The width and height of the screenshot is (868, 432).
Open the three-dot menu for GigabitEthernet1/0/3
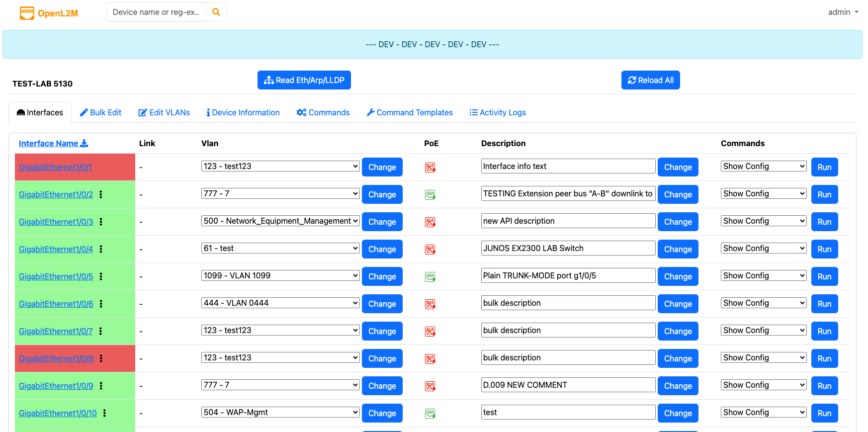101,222
